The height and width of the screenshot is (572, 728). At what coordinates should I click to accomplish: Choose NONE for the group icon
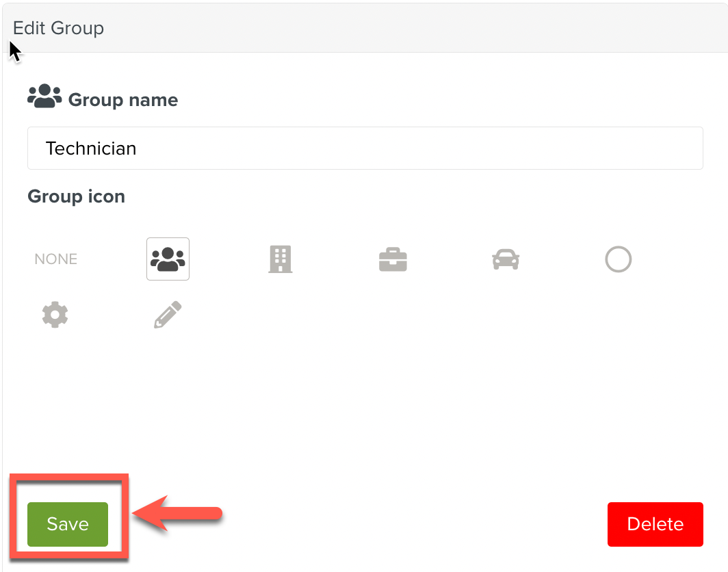(x=55, y=259)
